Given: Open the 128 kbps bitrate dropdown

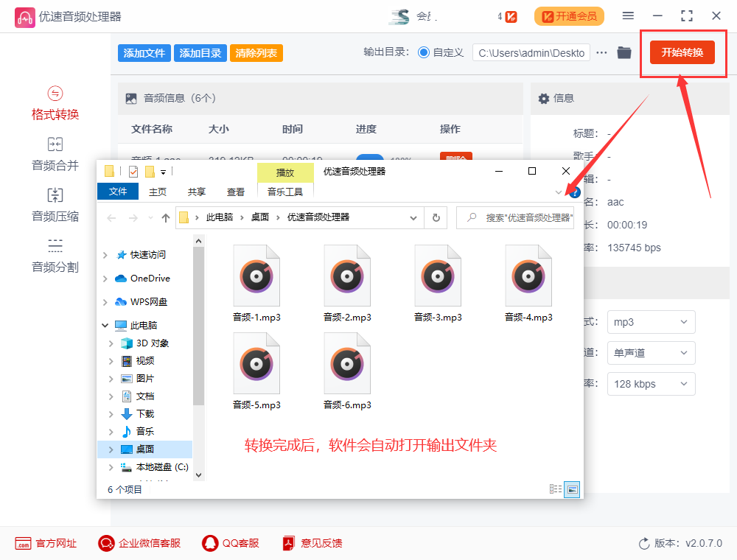Looking at the screenshot, I should [x=651, y=384].
